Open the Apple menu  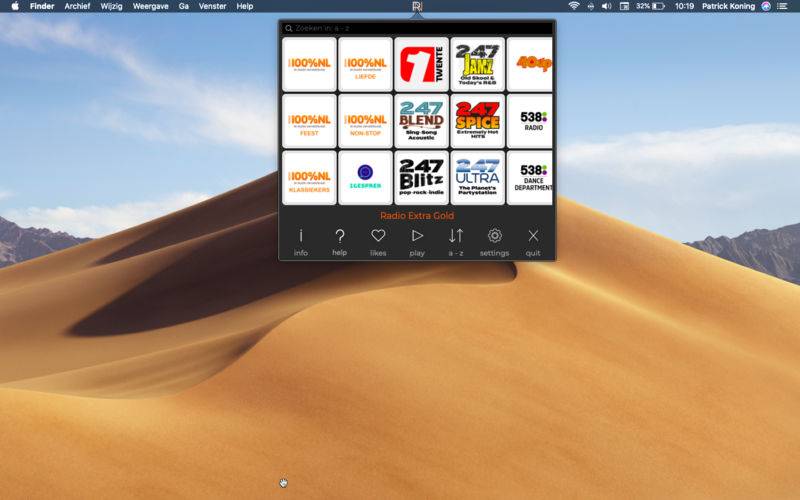tap(15, 6)
